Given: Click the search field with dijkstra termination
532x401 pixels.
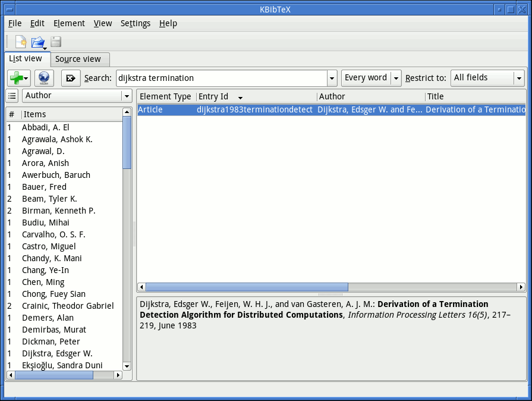Looking at the screenshot, I should (x=222, y=79).
